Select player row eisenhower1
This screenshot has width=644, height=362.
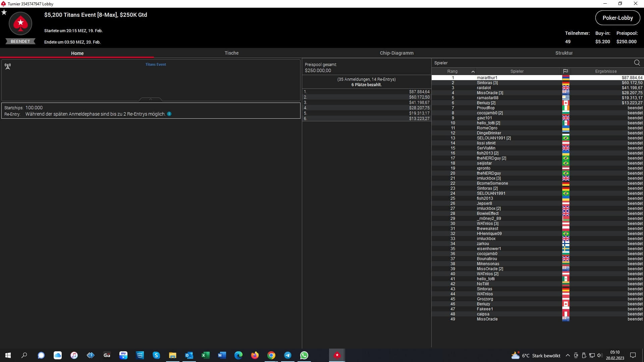click(x=537, y=249)
